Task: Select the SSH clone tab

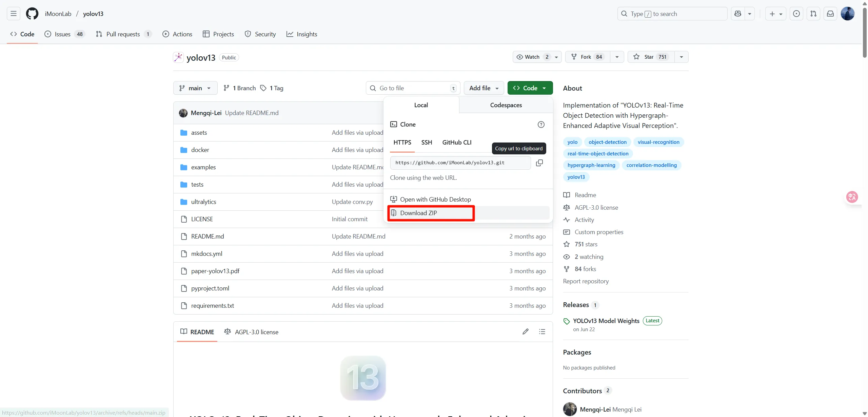Action: pyautogui.click(x=427, y=143)
